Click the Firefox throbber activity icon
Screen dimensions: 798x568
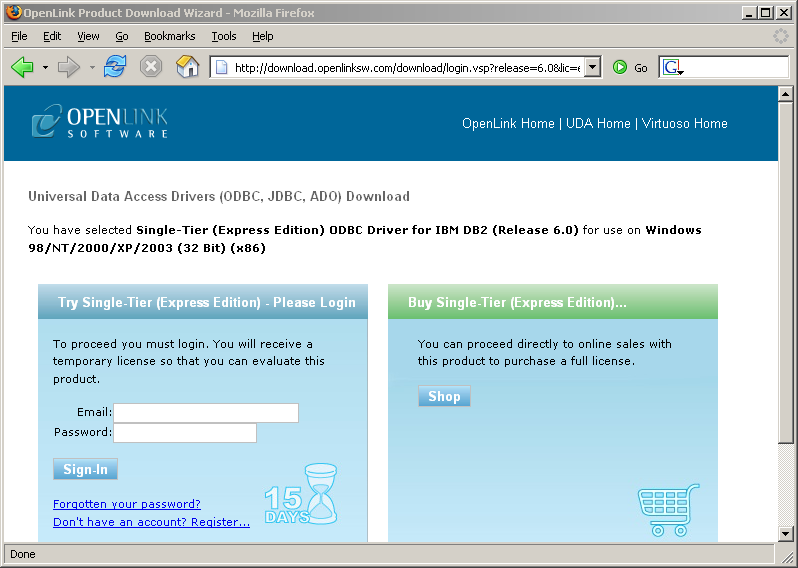click(x=781, y=36)
